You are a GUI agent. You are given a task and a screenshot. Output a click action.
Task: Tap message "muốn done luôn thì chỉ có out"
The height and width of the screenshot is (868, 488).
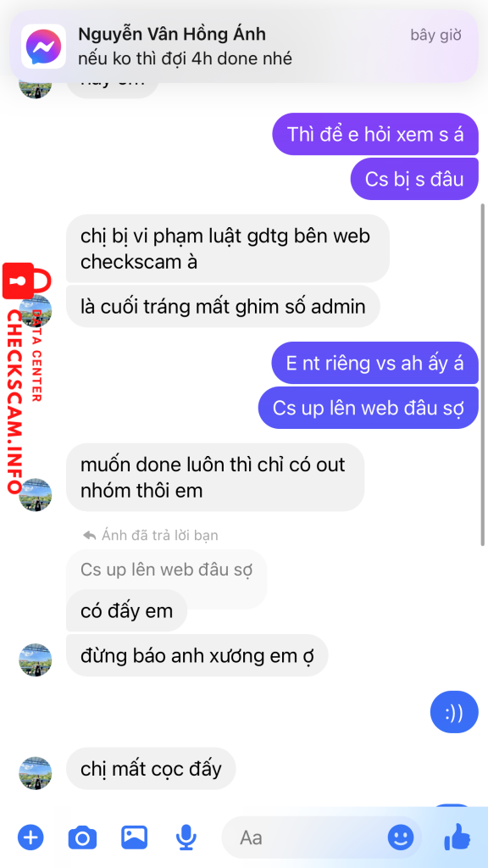(215, 476)
